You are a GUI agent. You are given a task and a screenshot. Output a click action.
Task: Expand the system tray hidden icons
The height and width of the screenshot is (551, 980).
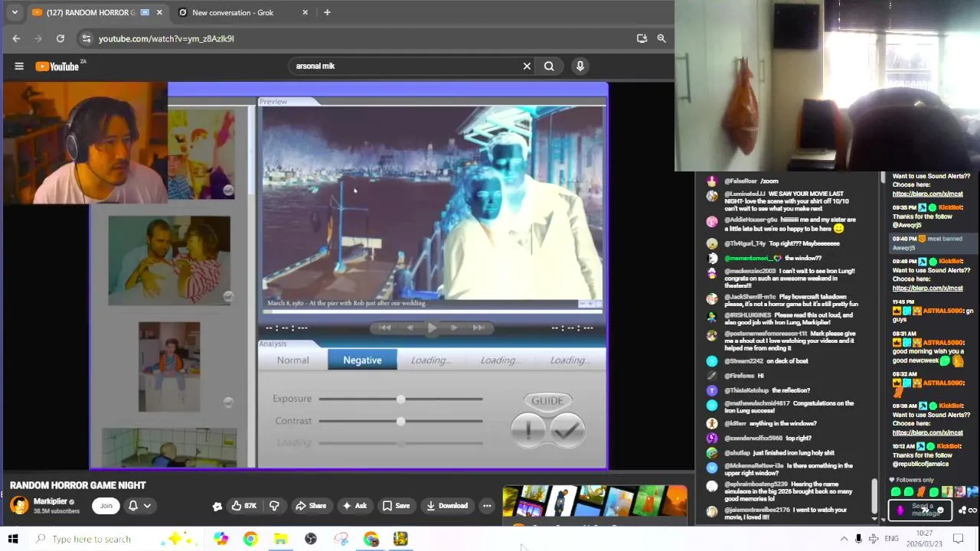[844, 539]
